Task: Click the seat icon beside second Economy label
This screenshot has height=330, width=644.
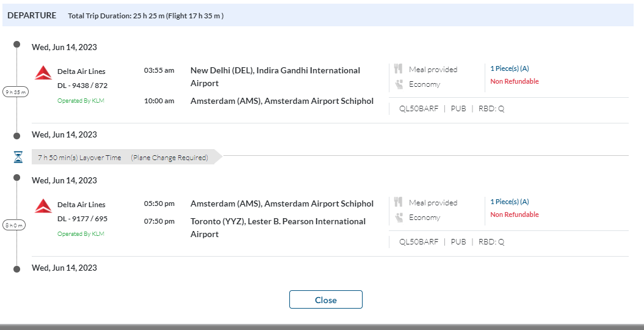Action: coord(399,218)
